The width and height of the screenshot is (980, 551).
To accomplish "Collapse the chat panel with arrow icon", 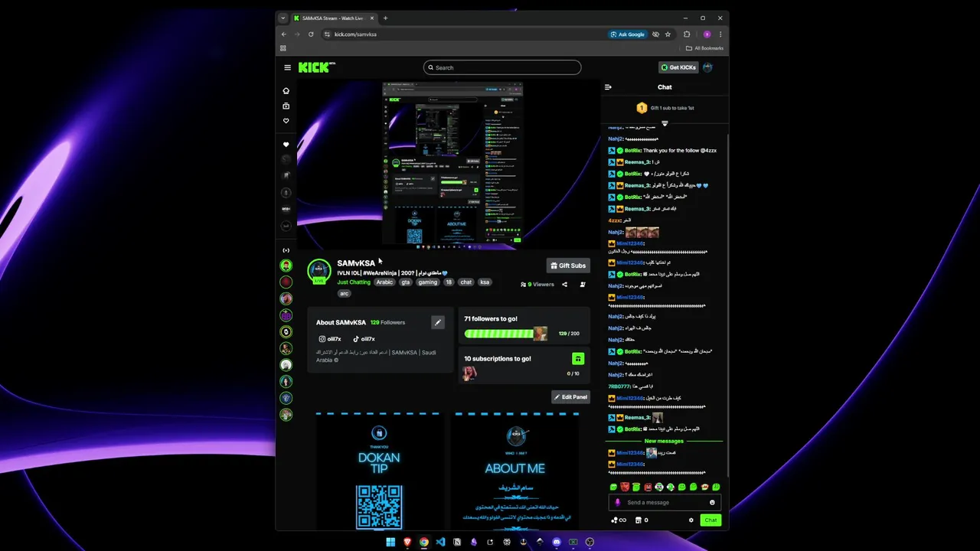I will click(608, 87).
